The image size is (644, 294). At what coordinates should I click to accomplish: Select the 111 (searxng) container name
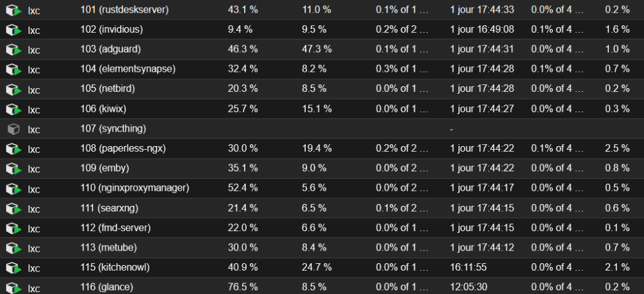click(x=109, y=208)
